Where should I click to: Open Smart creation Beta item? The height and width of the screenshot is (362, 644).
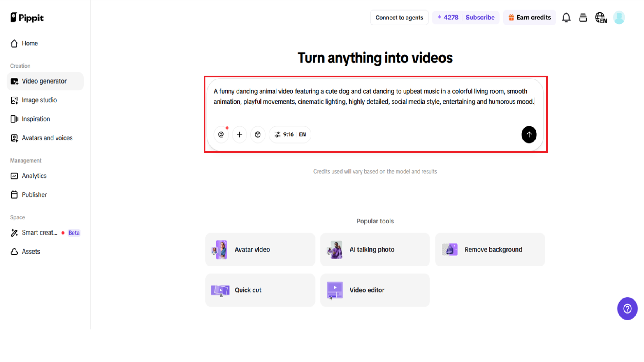coord(45,233)
